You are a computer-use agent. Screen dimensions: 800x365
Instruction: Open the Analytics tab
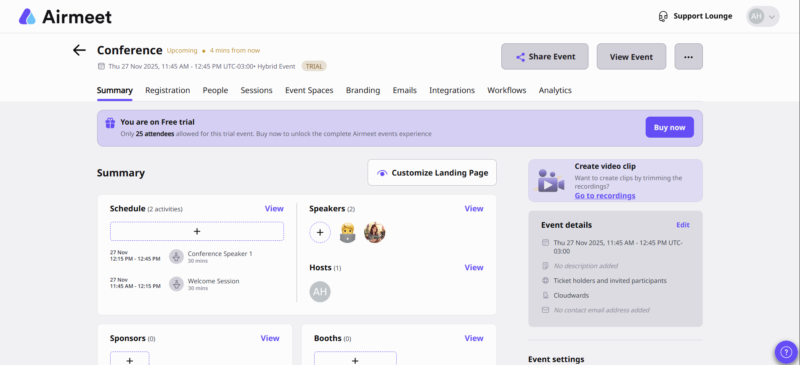(x=555, y=90)
